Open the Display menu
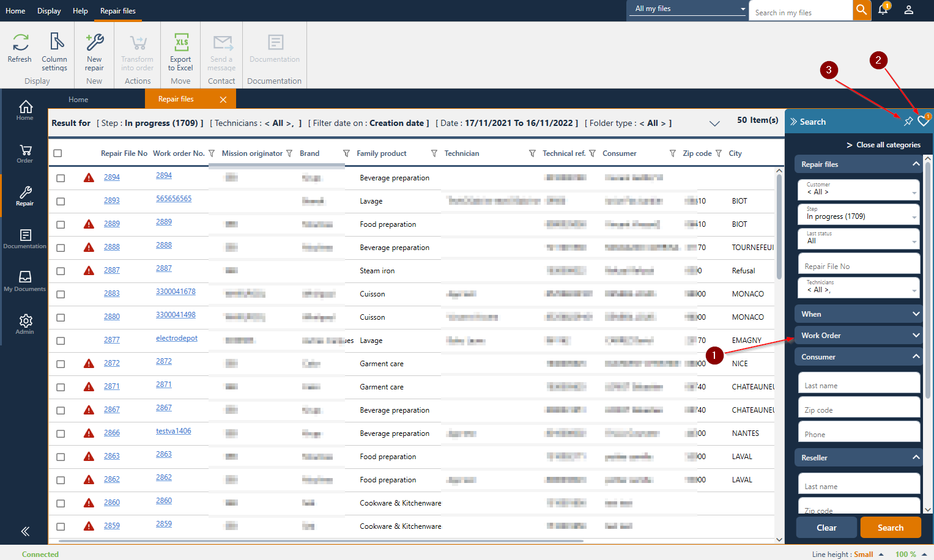934x560 pixels. click(49, 11)
